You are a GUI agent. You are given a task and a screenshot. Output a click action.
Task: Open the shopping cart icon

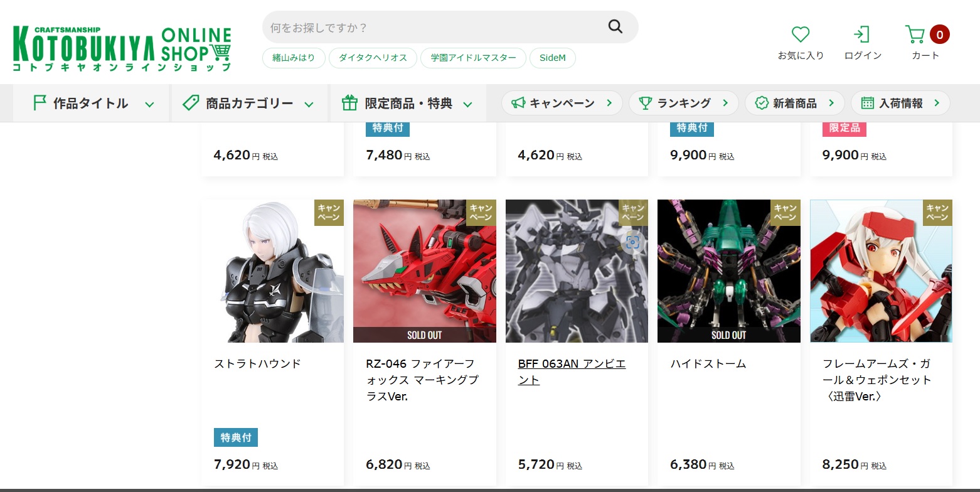coord(915,35)
